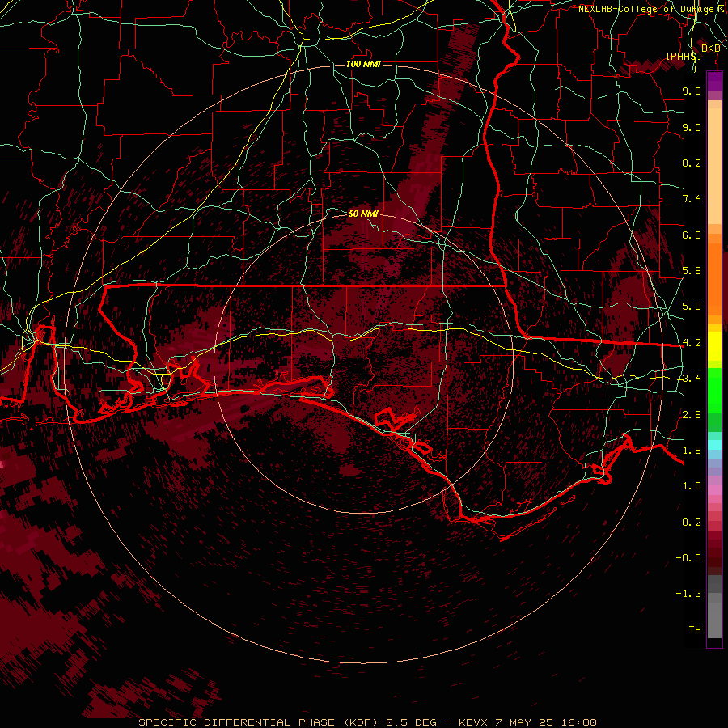Pick the orange segment of color bar
The width and height of the screenshot is (728, 728).
(x=714, y=278)
